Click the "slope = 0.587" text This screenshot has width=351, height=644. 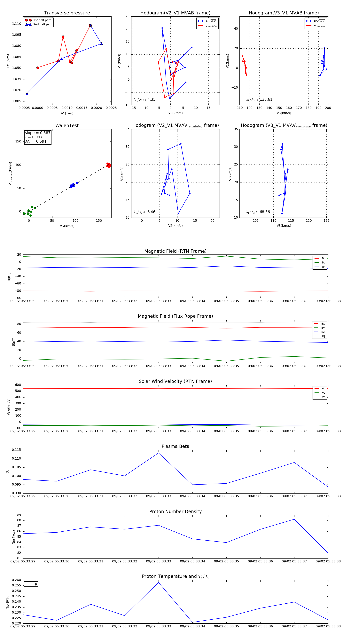(x=37, y=133)
